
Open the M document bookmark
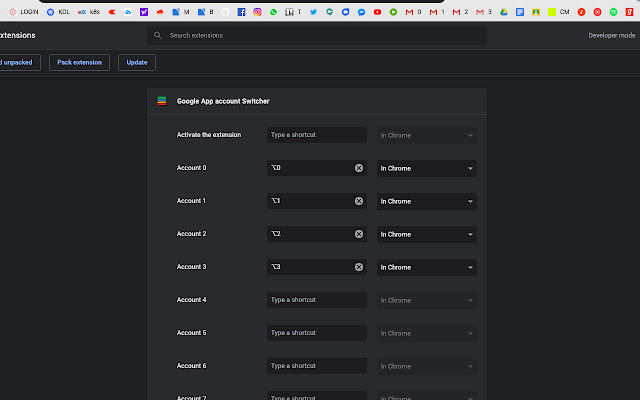click(180, 12)
